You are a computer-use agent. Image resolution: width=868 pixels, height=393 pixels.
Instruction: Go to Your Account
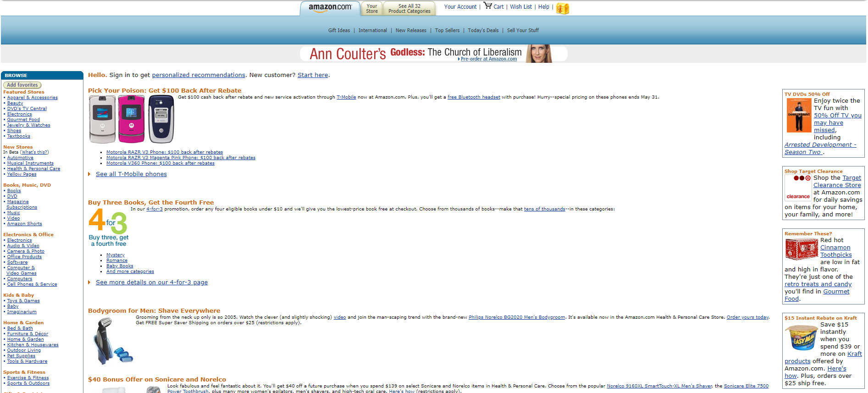[460, 7]
